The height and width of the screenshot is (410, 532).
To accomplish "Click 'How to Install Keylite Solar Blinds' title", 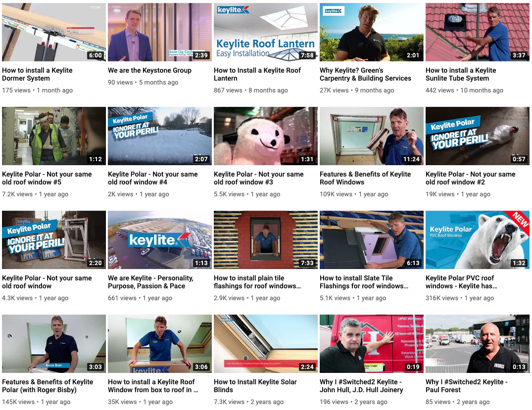I will pyautogui.click(x=255, y=386).
